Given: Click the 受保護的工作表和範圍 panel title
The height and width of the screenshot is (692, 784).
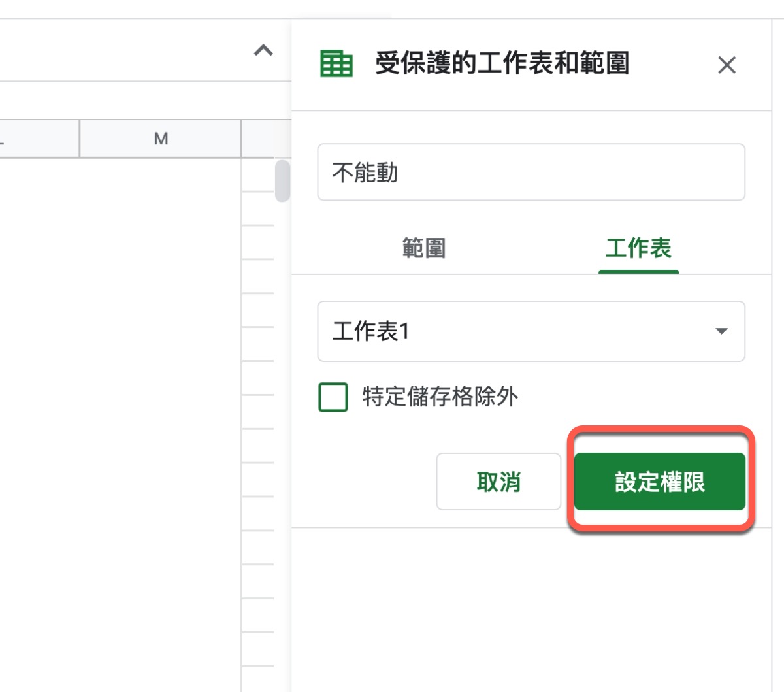Looking at the screenshot, I should (x=502, y=64).
